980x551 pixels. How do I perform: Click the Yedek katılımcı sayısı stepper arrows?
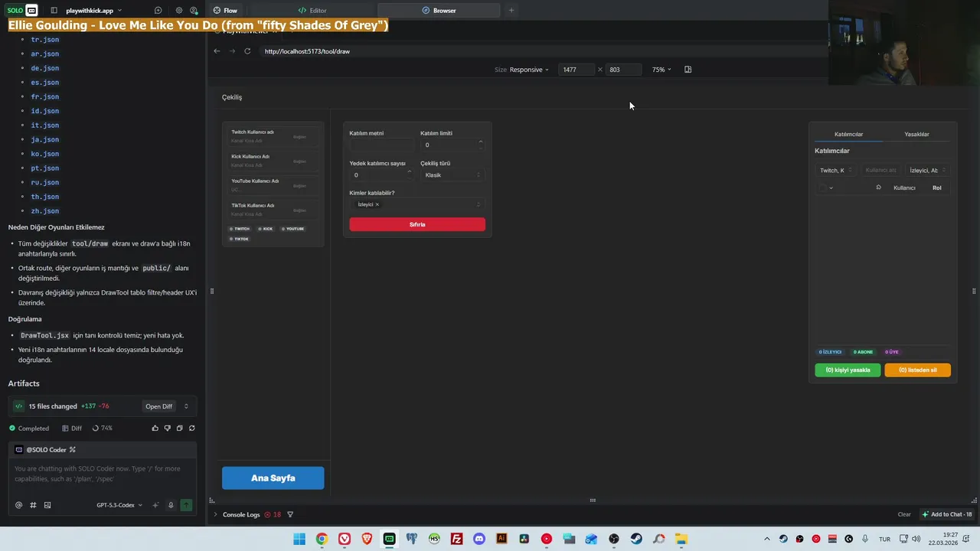(x=410, y=174)
